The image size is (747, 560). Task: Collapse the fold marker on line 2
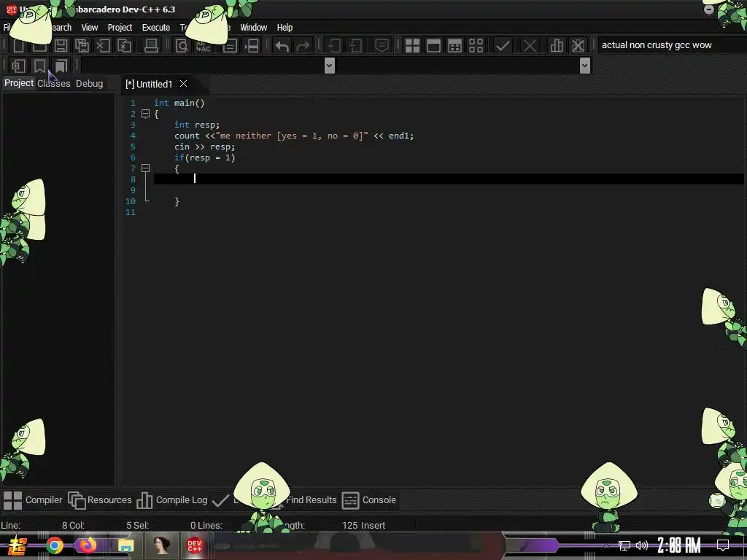tap(145, 114)
